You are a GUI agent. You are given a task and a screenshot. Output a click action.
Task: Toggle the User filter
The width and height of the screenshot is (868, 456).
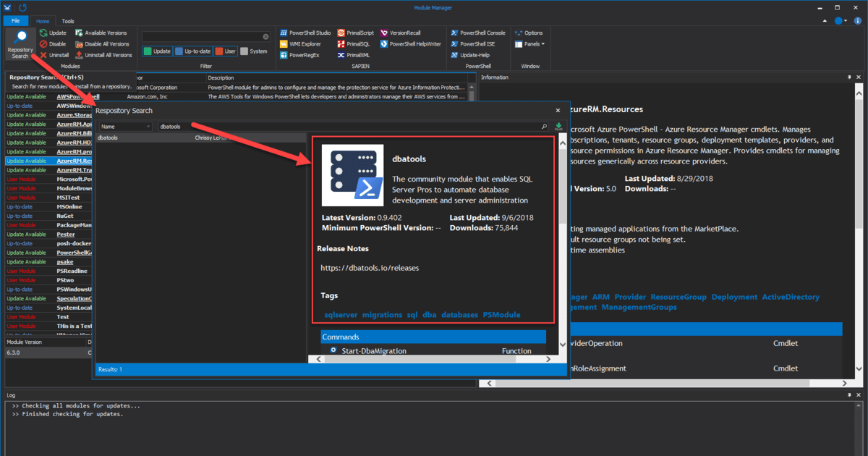226,51
